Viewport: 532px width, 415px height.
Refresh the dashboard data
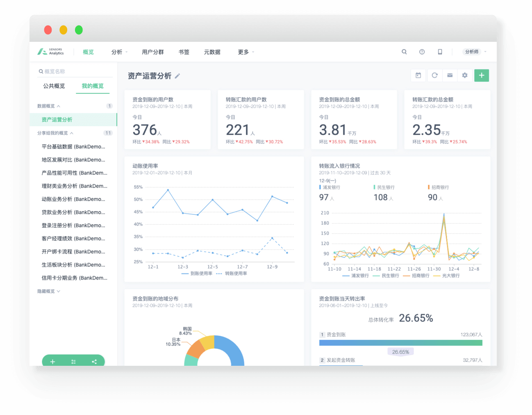[434, 75]
